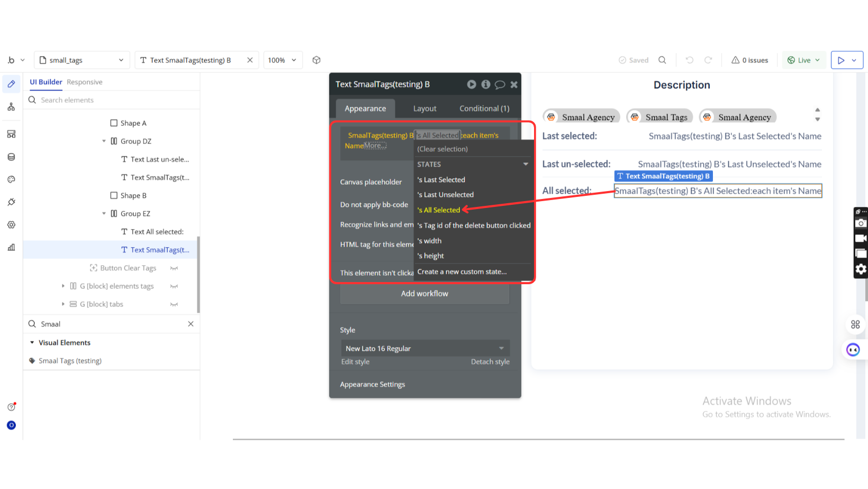The width and height of the screenshot is (868, 489).
Task: Click the Detach style link
Action: tap(490, 362)
